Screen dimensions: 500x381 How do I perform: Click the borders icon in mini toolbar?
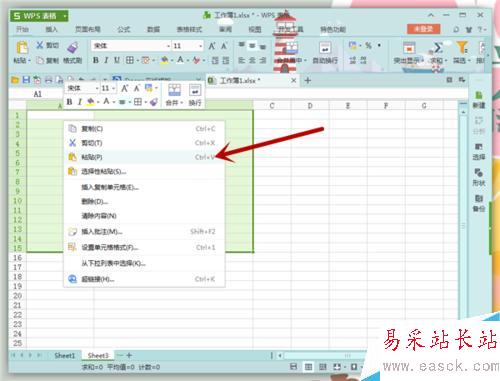138,102
